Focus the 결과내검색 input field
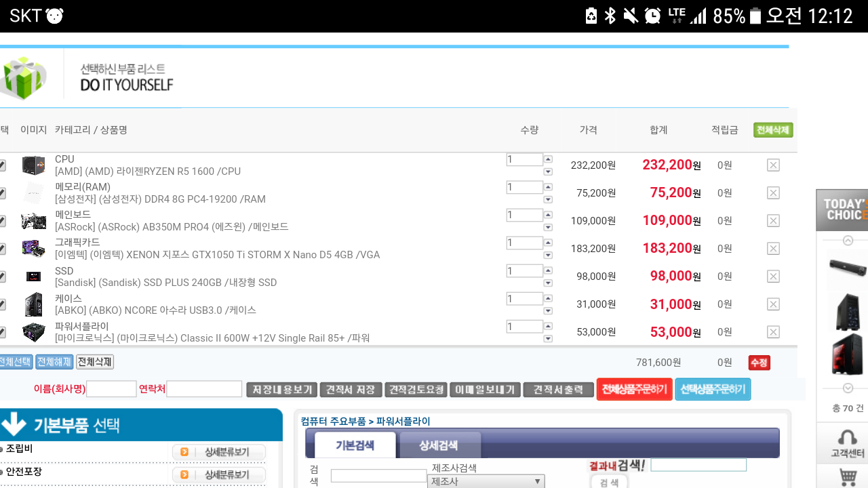The width and height of the screenshot is (868, 488). click(x=698, y=465)
